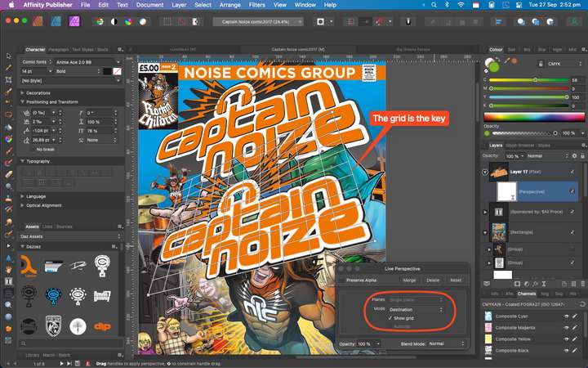Click Reset in Live Perspective dialog
588x368 pixels.
pyautogui.click(x=456, y=280)
